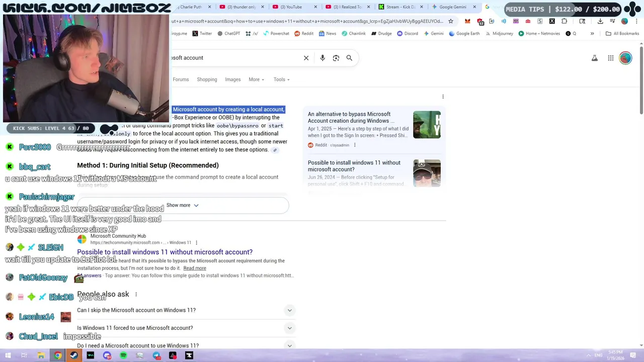Open Telegram from the taskbar
Viewport: 644px width, 362px height.
pos(156,355)
